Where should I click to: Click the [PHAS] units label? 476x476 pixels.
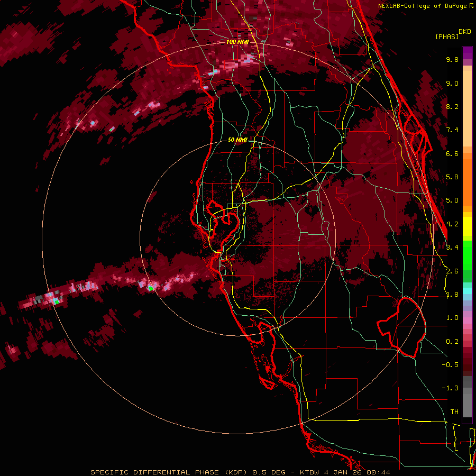click(x=447, y=36)
